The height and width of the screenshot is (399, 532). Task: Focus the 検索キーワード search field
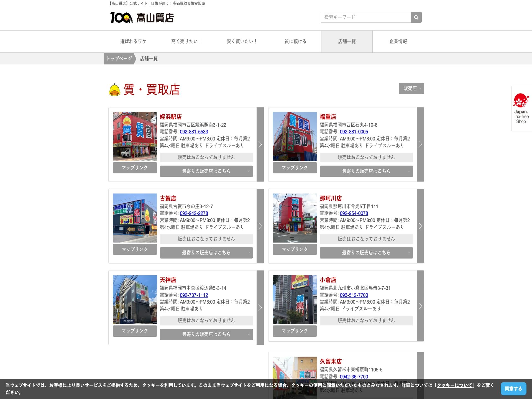point(366,17)
